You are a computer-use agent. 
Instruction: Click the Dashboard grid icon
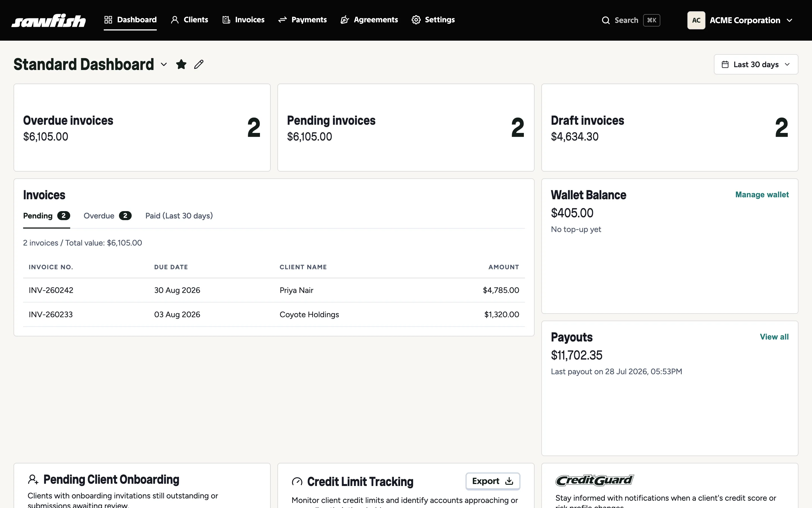click(108, 20)
